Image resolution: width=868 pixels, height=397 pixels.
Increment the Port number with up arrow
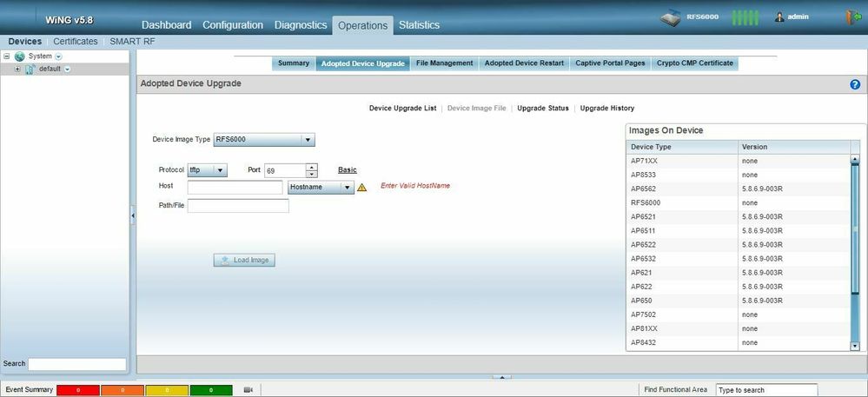tap(312, 167)
